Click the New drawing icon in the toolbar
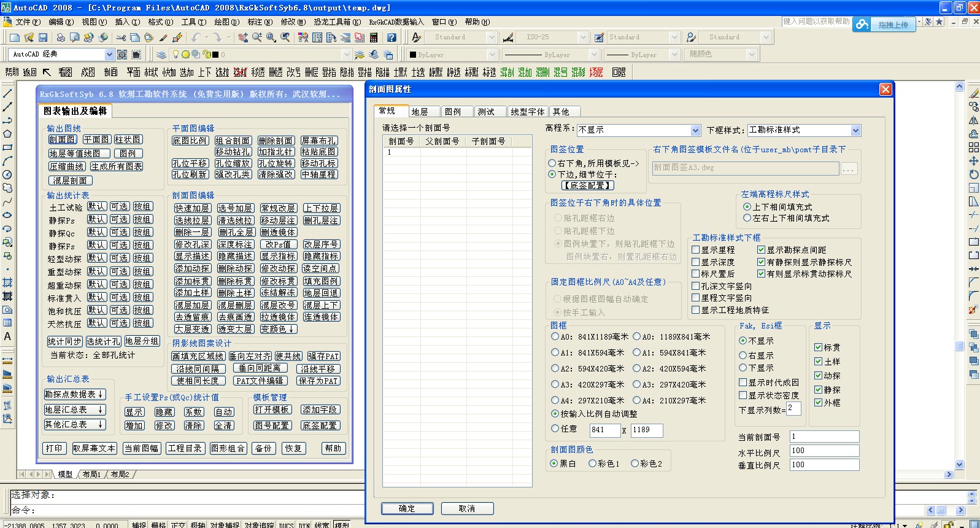 pyautogui.click(x=14, y=37)
